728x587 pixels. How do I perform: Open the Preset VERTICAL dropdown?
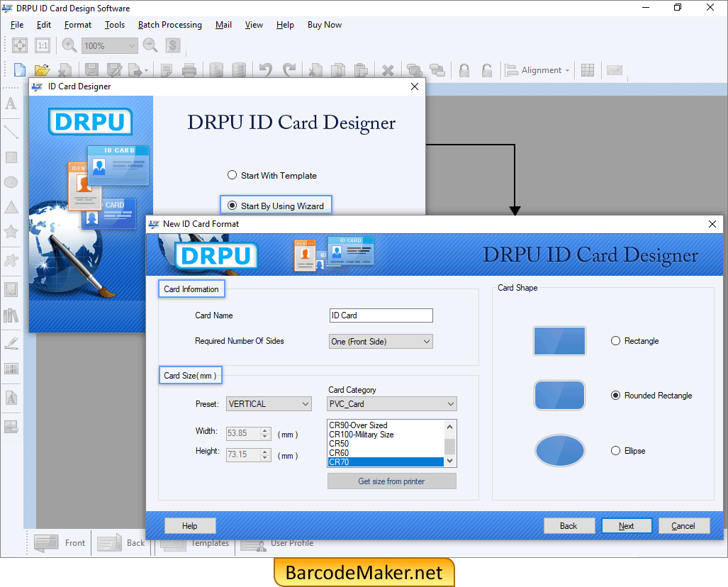pos(269,404)
